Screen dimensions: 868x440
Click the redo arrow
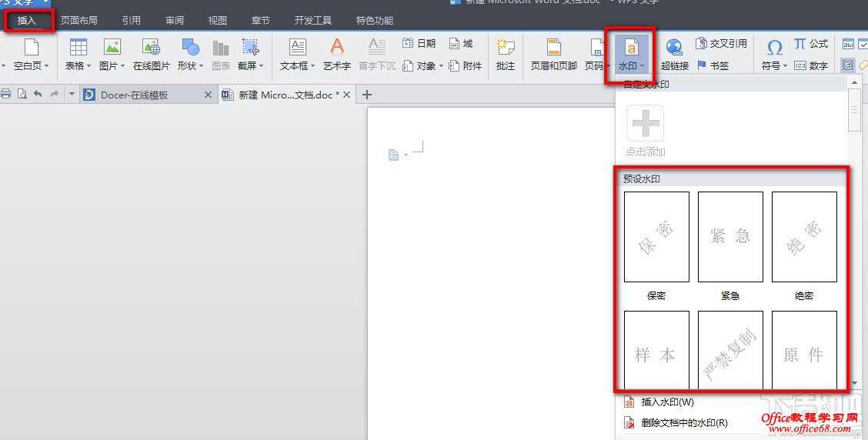point(54,94)
